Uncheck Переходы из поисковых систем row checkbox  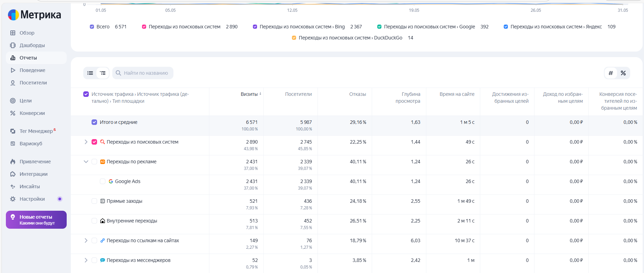(94, 142)
